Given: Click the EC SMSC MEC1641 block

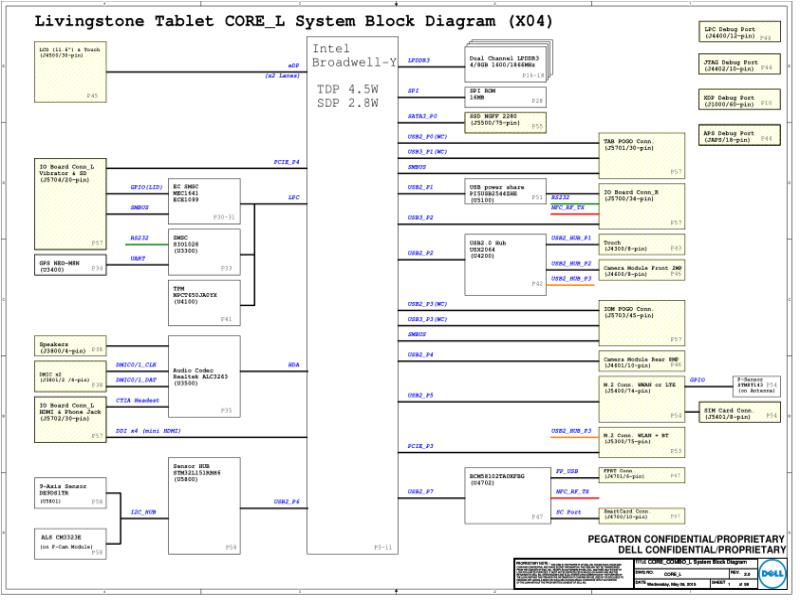Looking at the screenshot, I should click(204, 201).
